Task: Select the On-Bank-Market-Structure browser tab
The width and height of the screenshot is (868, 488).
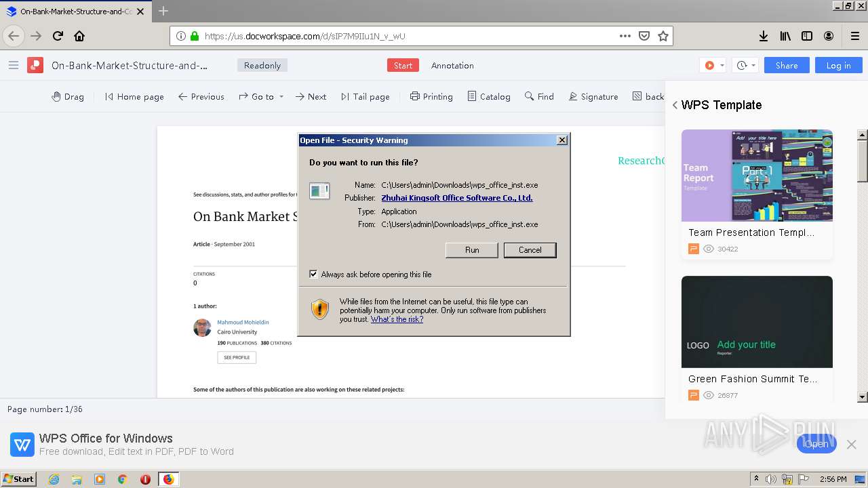Action: click(x=76, y=12)
